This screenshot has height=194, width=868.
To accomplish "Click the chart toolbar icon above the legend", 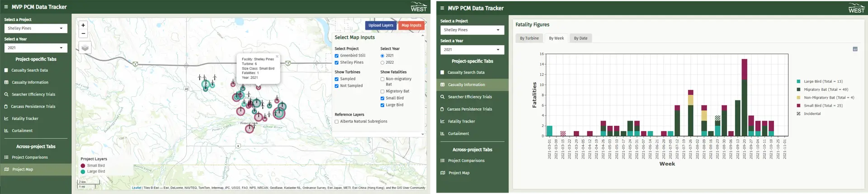I will 855,49.
